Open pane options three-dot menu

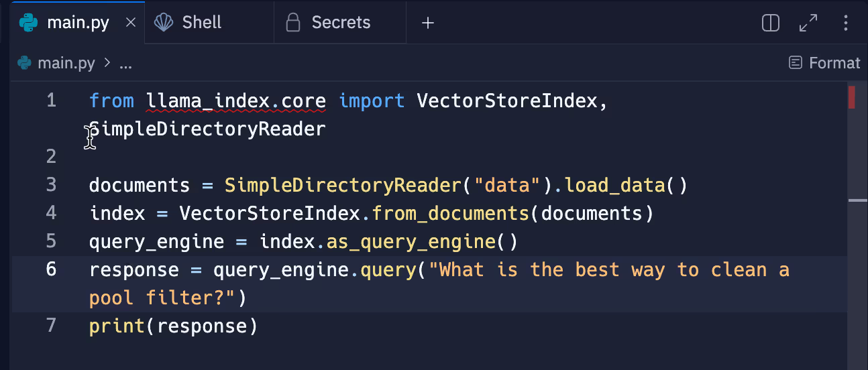point(845,23)
